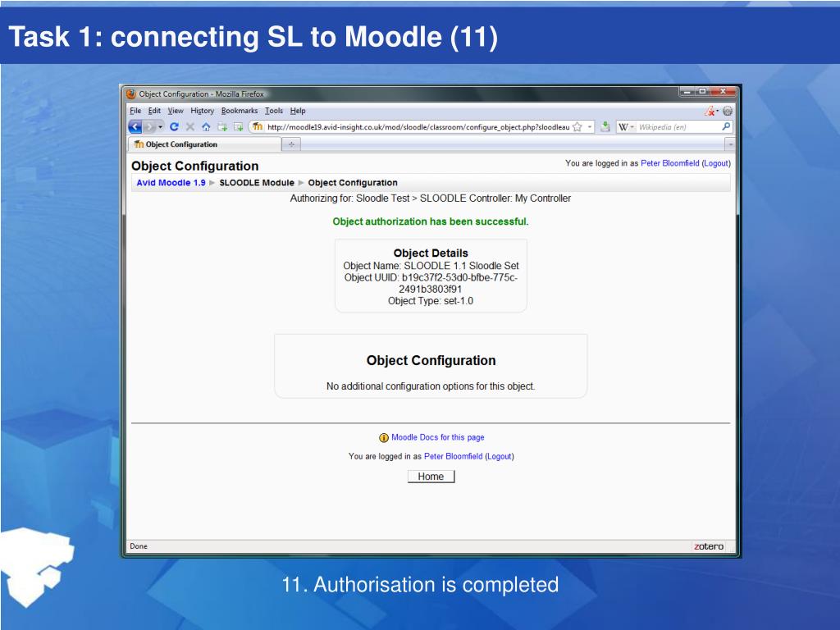Click 'No additional configuration options' text
This screenshot has width=840, height=630.
click(x=431, y=386)
